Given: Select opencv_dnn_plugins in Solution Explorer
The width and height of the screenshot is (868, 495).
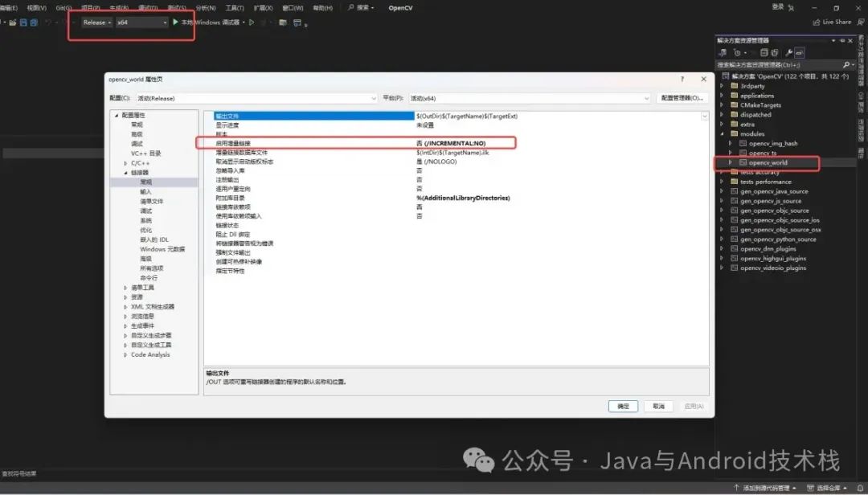Looking at the screenshot, I should [768, 249].
